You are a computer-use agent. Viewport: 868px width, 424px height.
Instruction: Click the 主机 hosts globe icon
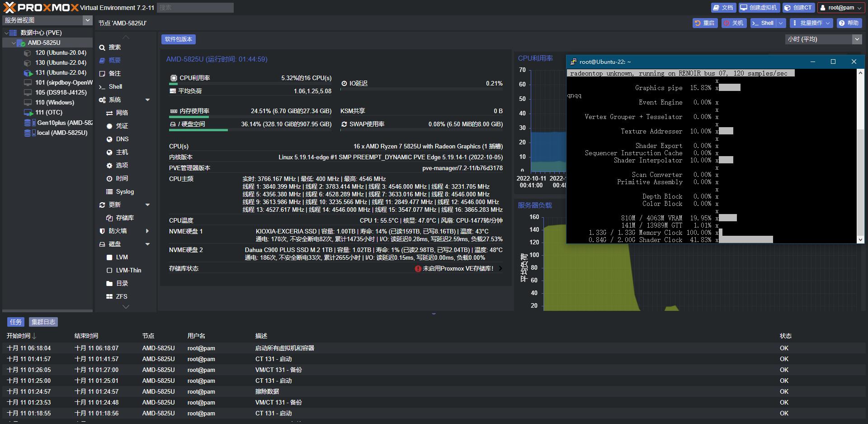pos(109,152)
